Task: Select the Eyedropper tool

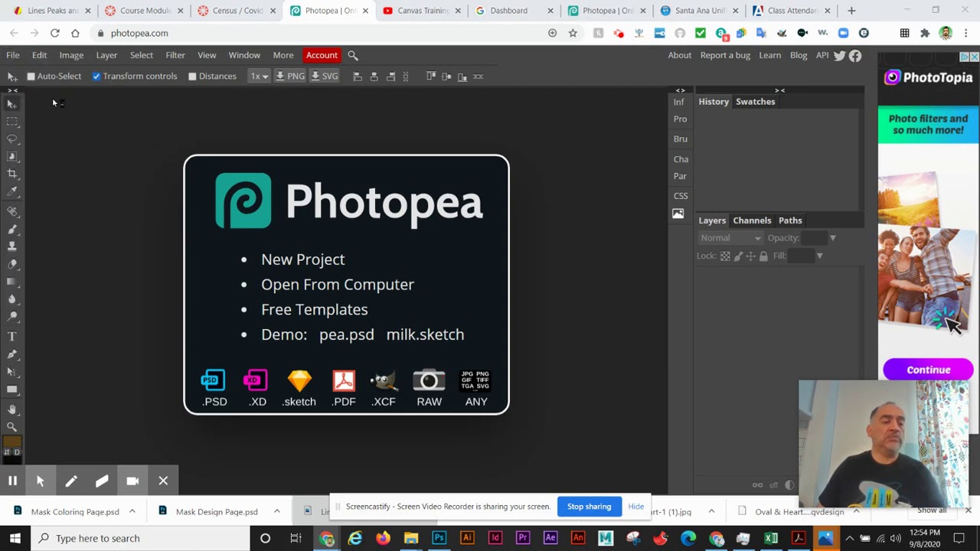Action: pyautogui.click(x=11, y=191)
